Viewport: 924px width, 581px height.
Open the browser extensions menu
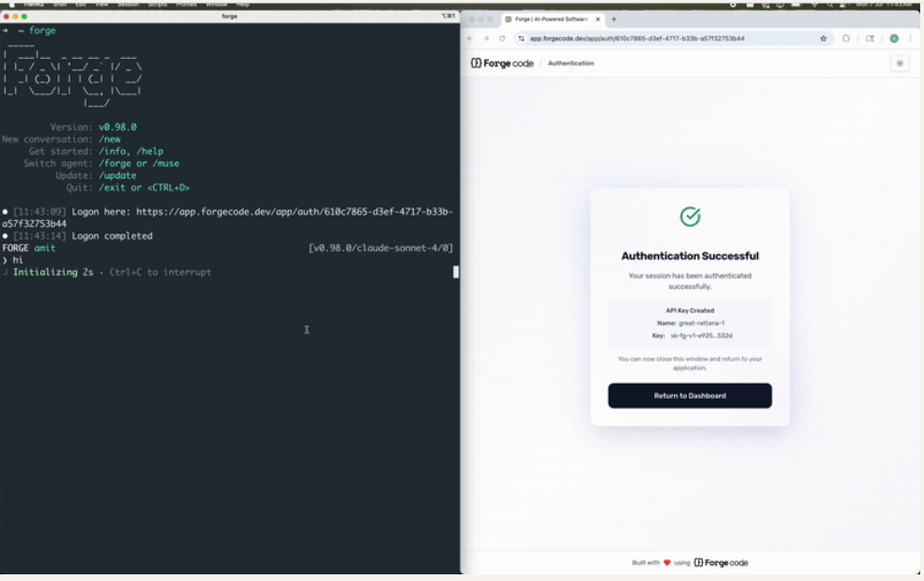tap(846, 38)
